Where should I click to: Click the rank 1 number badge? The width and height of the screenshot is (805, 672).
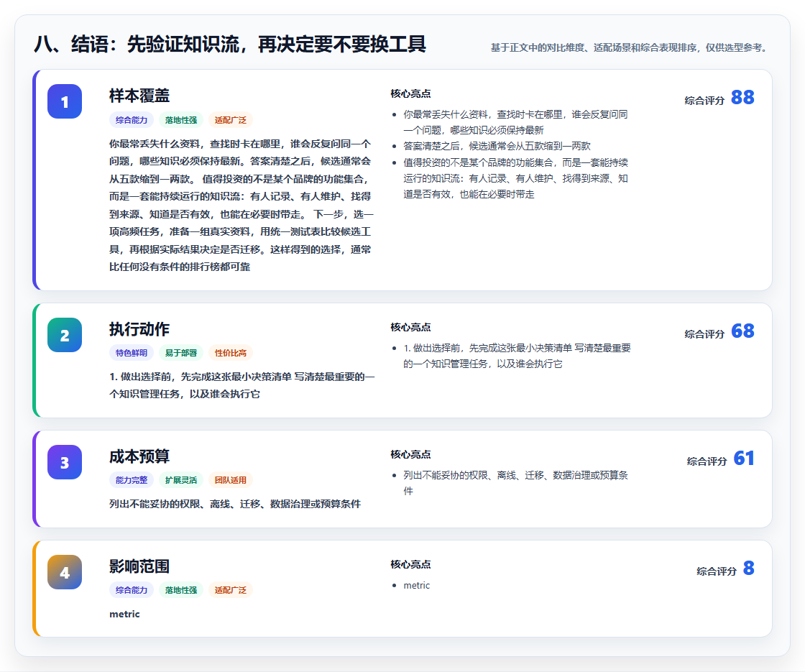65,101
